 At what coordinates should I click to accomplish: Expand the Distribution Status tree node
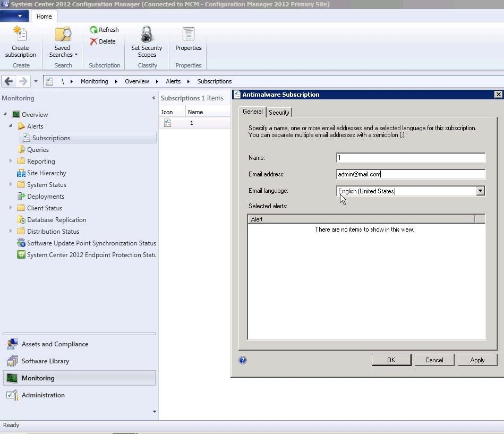point(11,231)
